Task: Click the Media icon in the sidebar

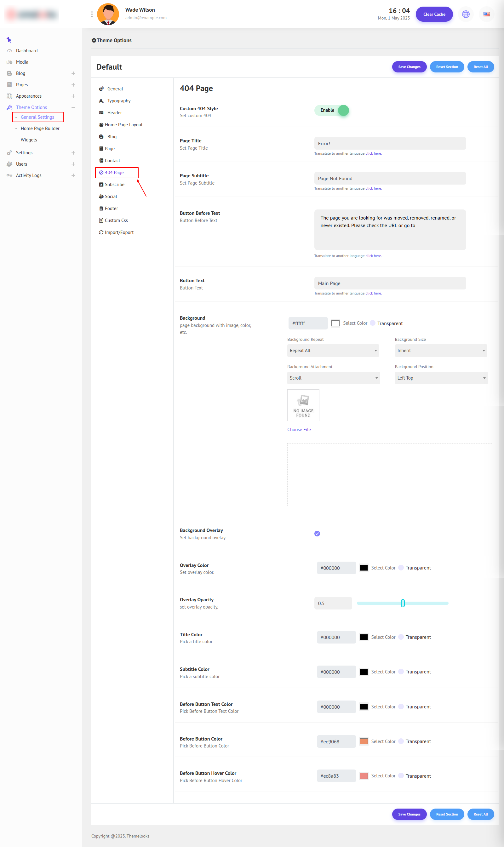Action: 9,62
